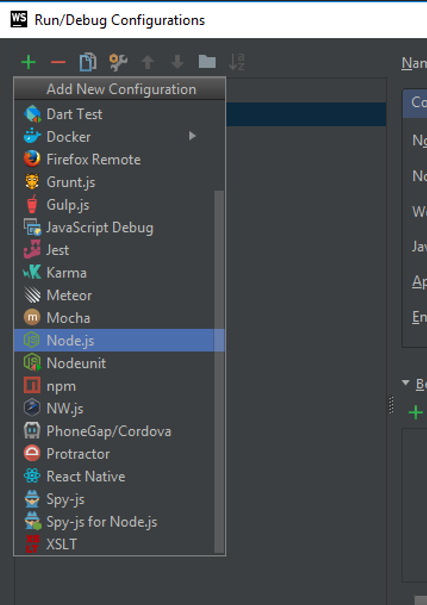Add a Before launch task with plus
This screenshot has width=427, height=605.
[415, 412]
